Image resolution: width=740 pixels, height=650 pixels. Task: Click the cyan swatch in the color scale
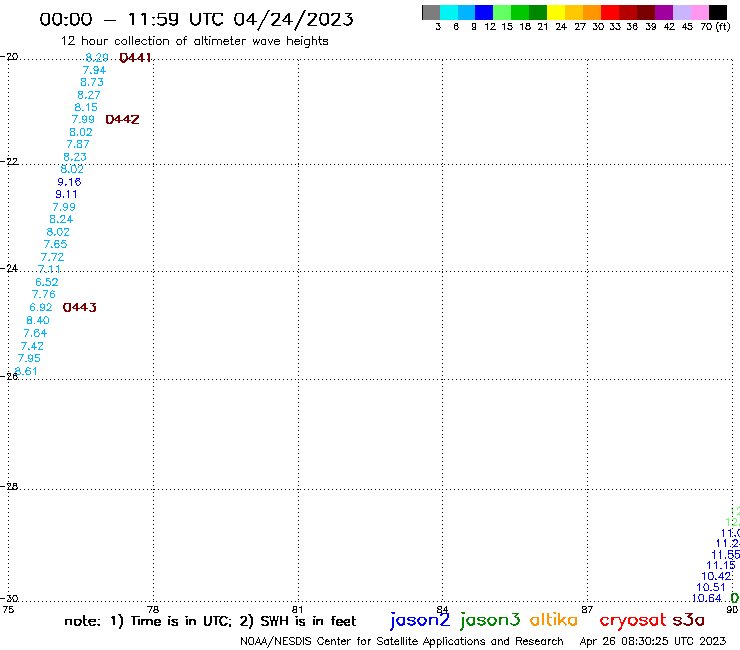coord(448,12)
